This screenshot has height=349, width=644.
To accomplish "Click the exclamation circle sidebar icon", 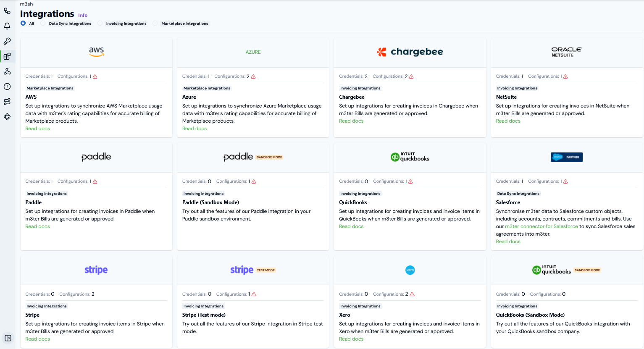I will pos(7,87).
